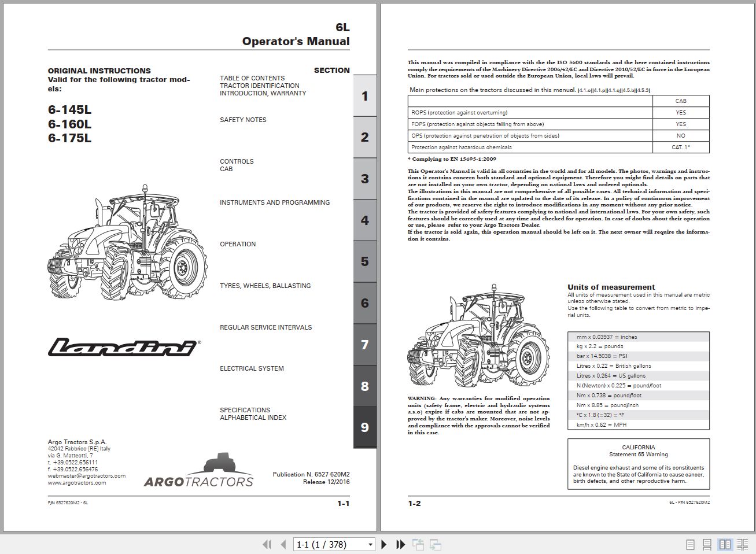Image resolution: width=756 pixels, height=554 pixels.
Task: Click km/h x 0.62 = MPH row
Action: 639,424
